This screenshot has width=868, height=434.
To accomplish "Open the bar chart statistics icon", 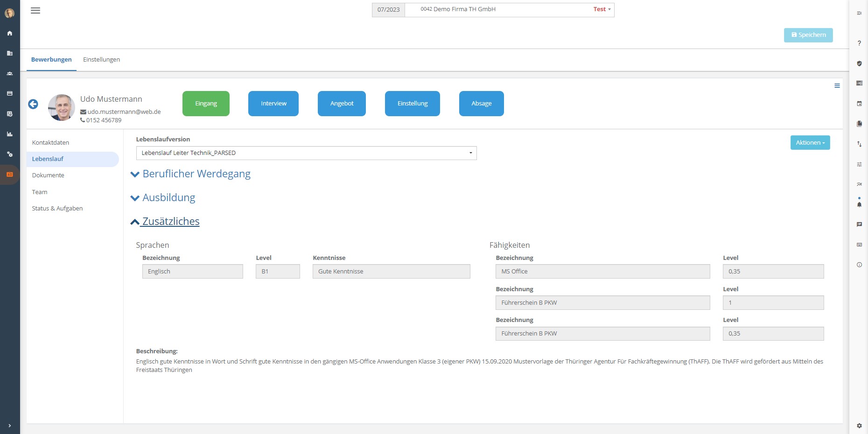I will [10, 134].
